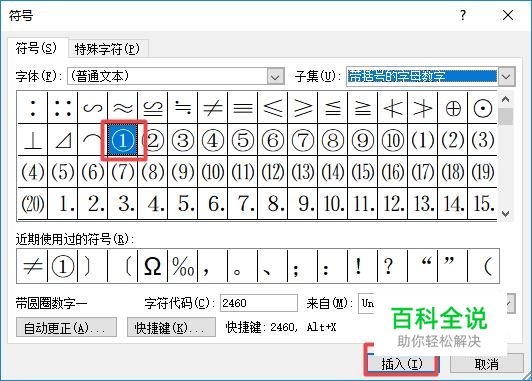532x381 pixels.
Task: Select the circled number ① symbol in grid
Action: 122,140
